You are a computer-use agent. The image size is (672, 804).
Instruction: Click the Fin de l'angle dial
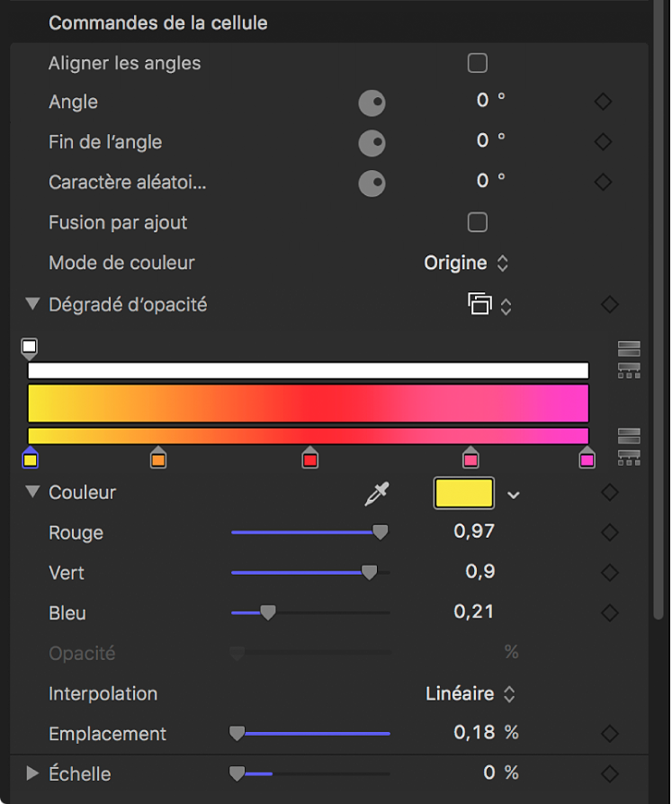pyautogui.click(x=372, y=141)
